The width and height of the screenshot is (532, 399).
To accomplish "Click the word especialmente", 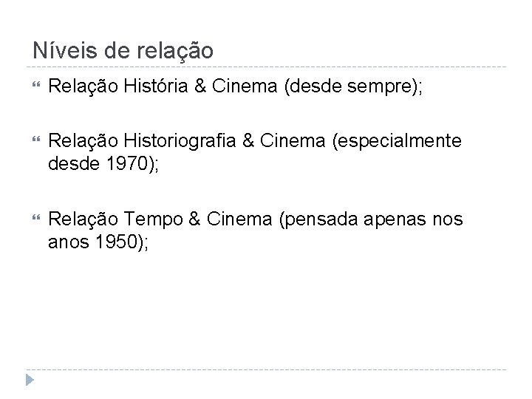I will pyautogui.click(x=398, y=141).
